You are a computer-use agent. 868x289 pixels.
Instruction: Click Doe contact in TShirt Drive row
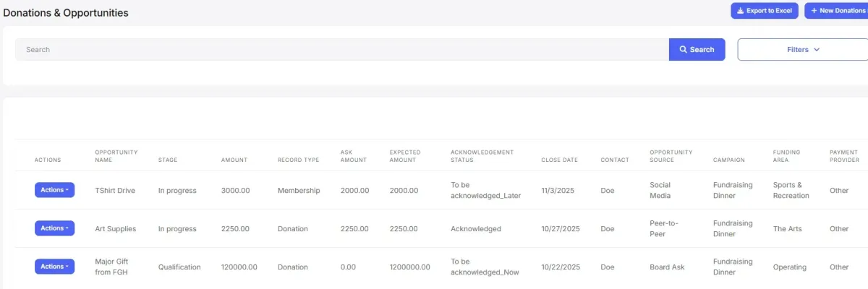(x=608, y=191)
